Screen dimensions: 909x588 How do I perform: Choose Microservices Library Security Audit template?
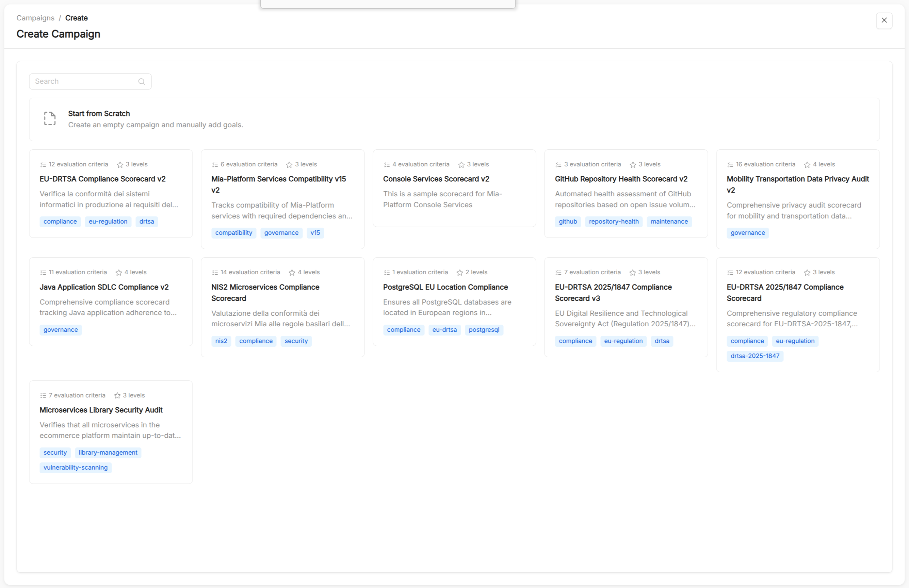point(111,432)
